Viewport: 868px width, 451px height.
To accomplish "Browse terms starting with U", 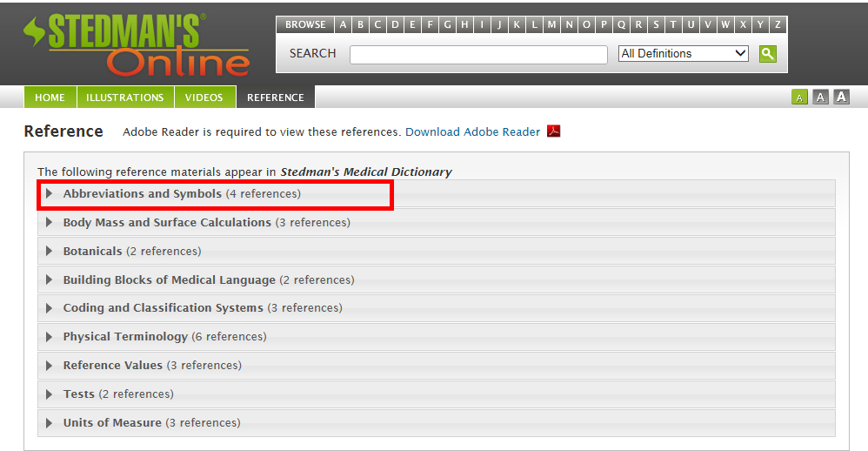I will [x=691, y=24].
